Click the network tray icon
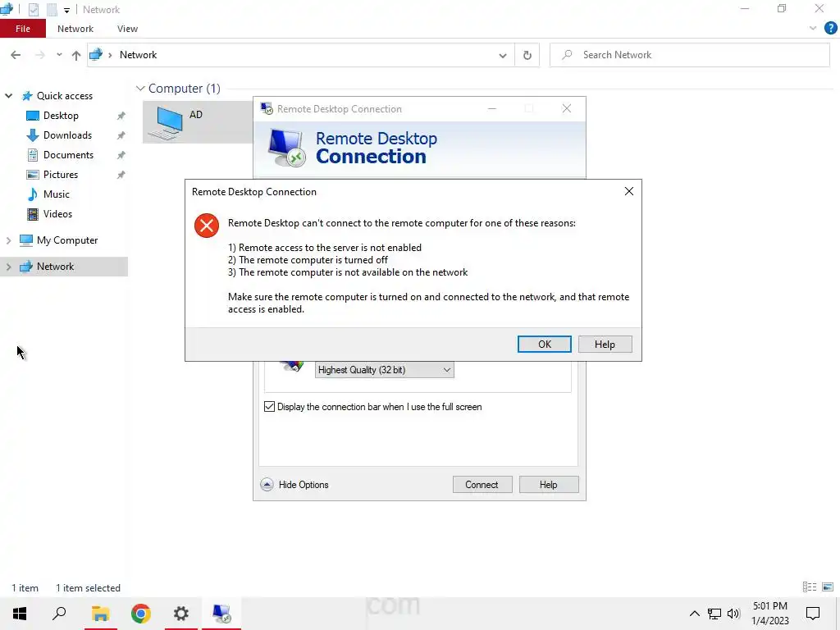Screen dimensions: 840x630 pyautogui.click(x=714, y=614)
